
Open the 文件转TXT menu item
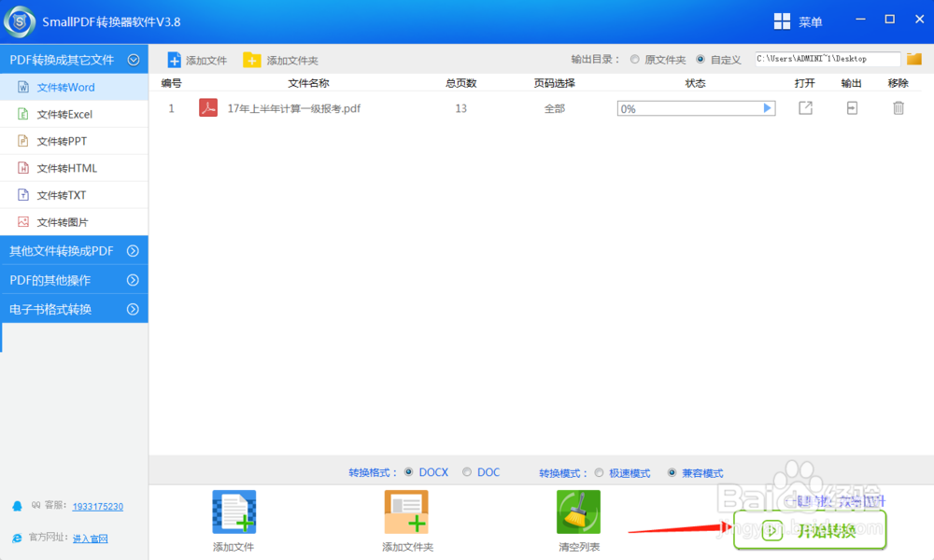[74, 195]
